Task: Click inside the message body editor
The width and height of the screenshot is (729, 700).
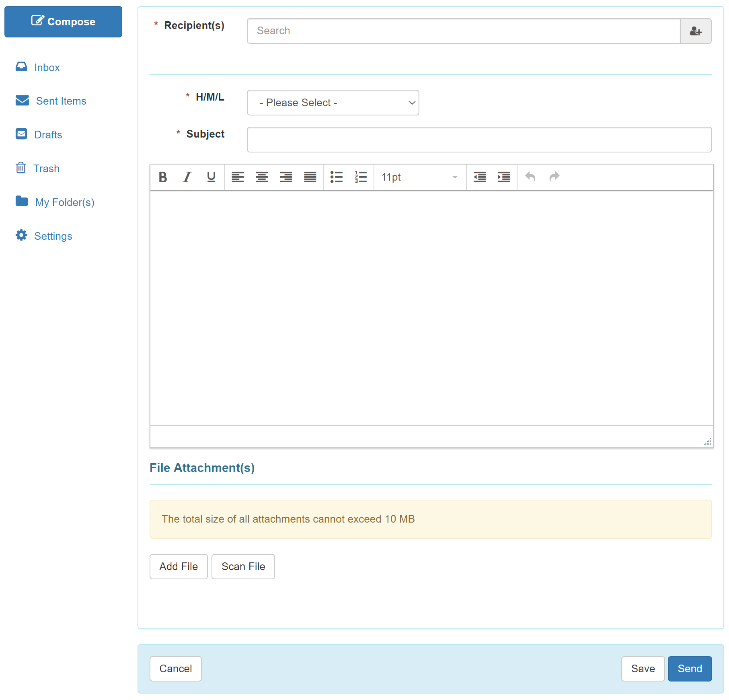Action: pos(431,308)
